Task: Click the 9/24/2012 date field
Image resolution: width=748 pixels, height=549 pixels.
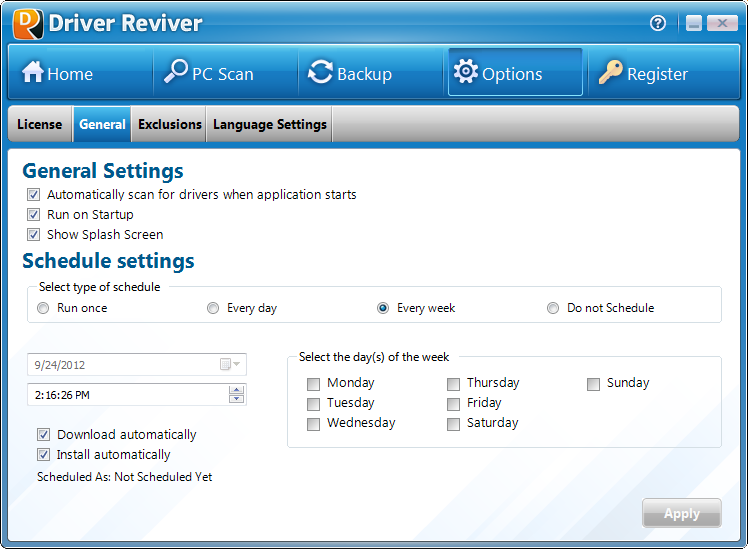Action: (x=137, y=365)
